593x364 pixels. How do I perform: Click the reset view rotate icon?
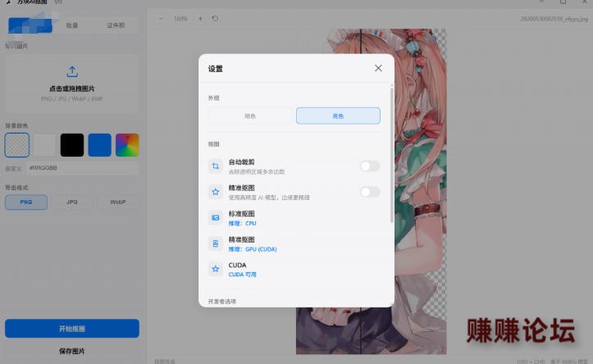click(x=215, y=18)
